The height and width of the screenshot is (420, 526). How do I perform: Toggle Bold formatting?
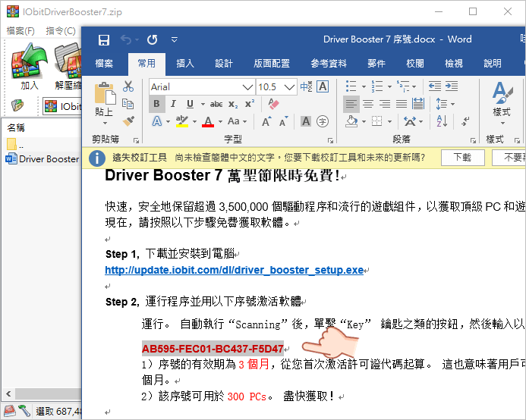pyautogui.click(x=156, y=104)
